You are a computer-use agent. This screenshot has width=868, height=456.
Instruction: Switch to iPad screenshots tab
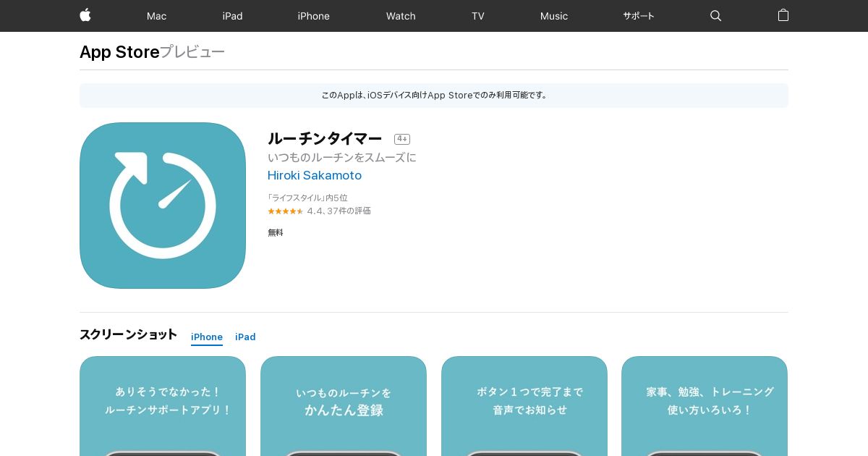coord(245,337)
